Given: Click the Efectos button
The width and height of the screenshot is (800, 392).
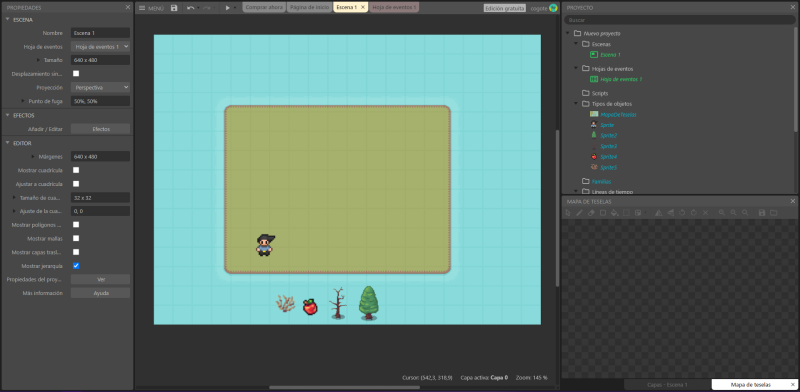Looking at the screenshot, I should pyautogui.click(x=101, y=129).
